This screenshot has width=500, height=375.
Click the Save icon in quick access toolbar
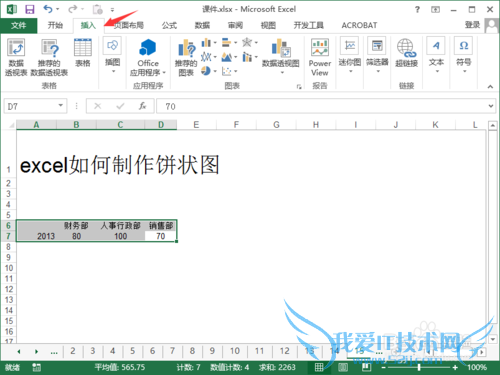coord(30,9)
